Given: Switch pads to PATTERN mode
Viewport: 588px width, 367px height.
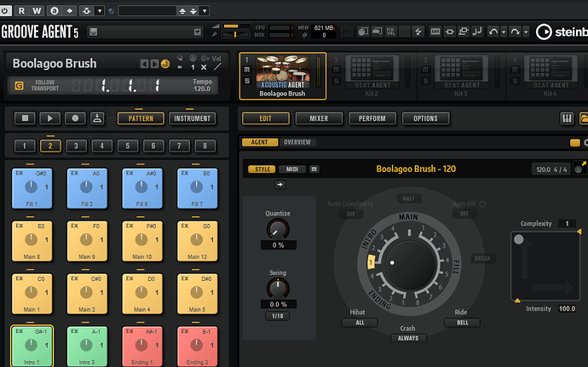Looking at the screenshot, I should [x=141, y=118].
